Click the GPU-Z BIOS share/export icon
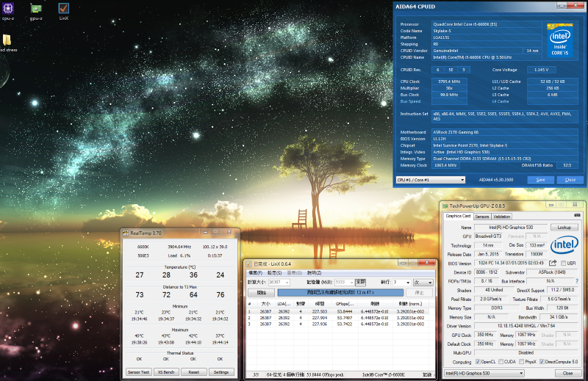 (x=553, y=263)
